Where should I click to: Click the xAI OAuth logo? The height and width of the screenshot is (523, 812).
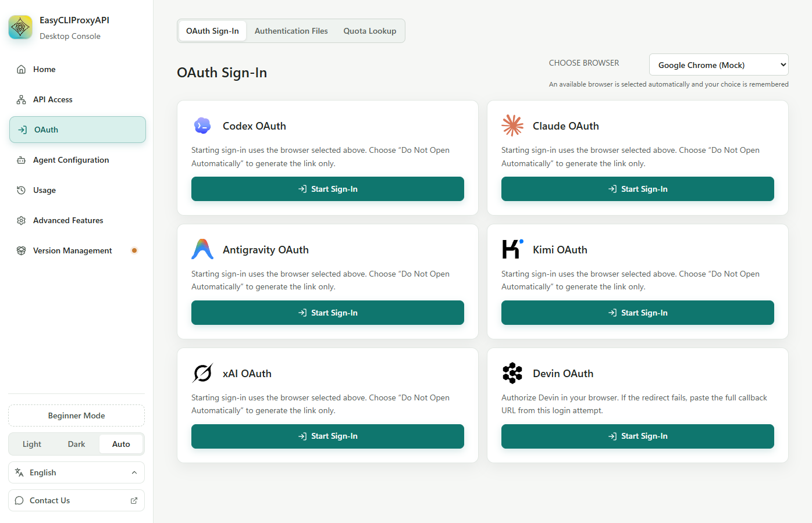tap(202, 373)
